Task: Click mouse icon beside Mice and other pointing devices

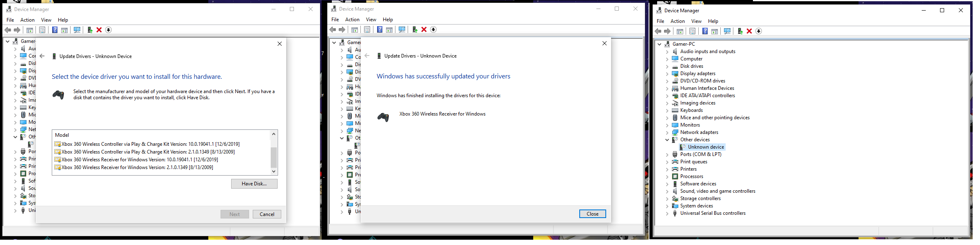Action: [x=675, y=118]
